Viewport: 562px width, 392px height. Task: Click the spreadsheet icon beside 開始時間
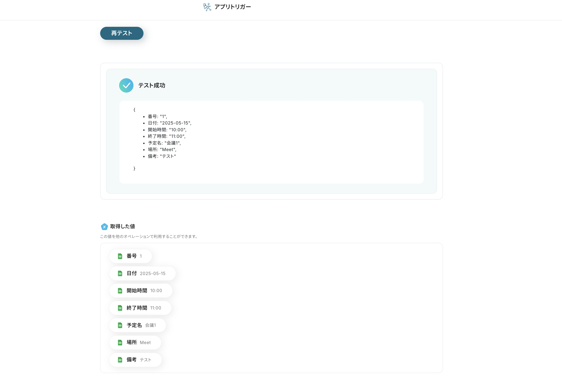pos(120,291)
